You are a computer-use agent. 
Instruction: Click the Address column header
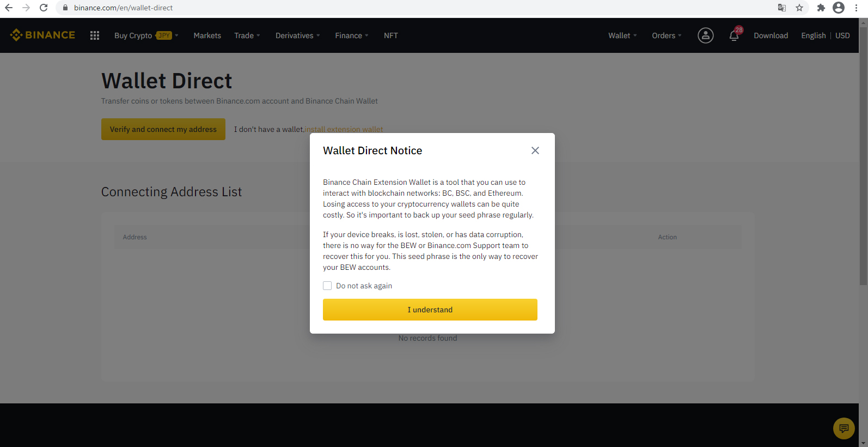pos(135,237)
